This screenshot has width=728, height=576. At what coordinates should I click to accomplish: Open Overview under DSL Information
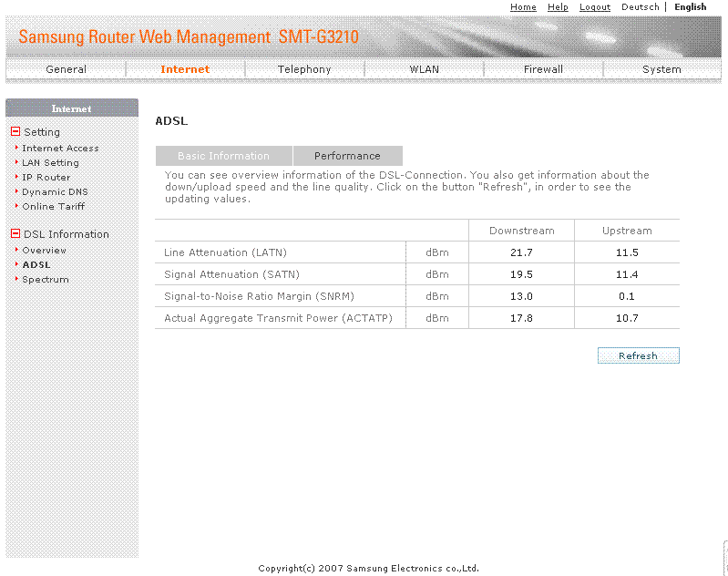pos(44,250)
